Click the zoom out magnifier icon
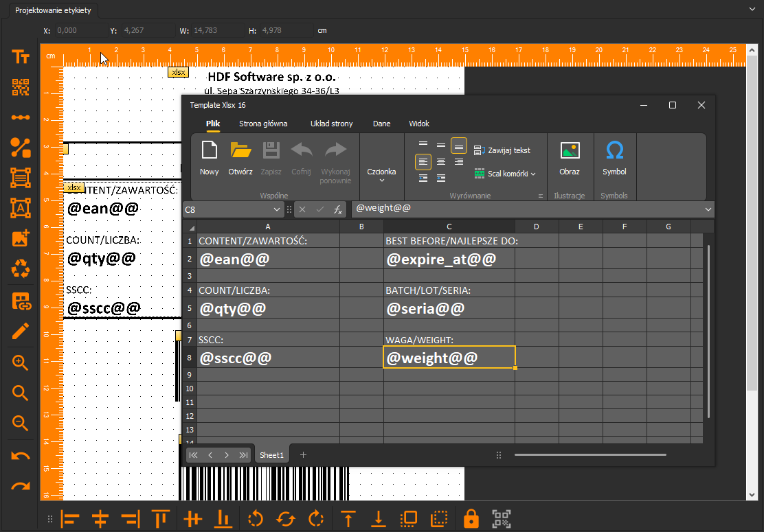Viewport: 764px width, 532px height. click(21, 422)
